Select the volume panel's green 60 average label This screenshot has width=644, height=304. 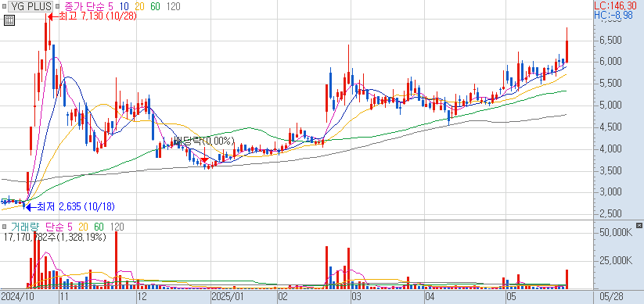click(x=99, y=227)
